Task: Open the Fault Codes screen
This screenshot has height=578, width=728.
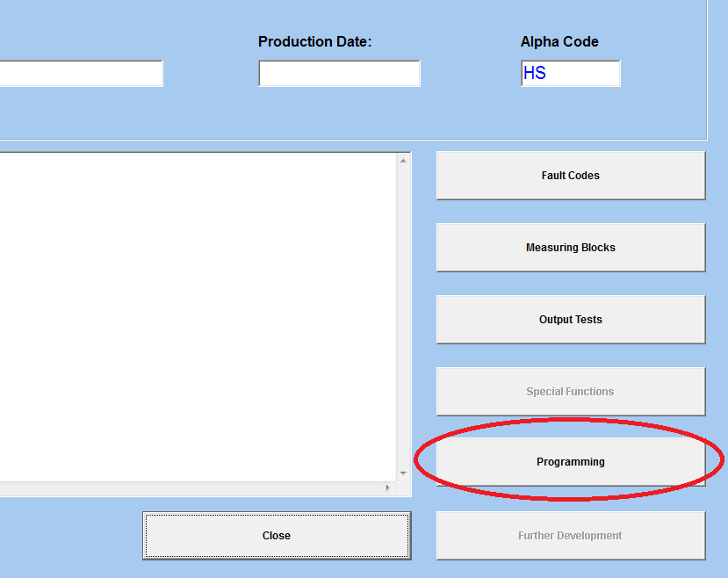Action: tap(571, 176)
